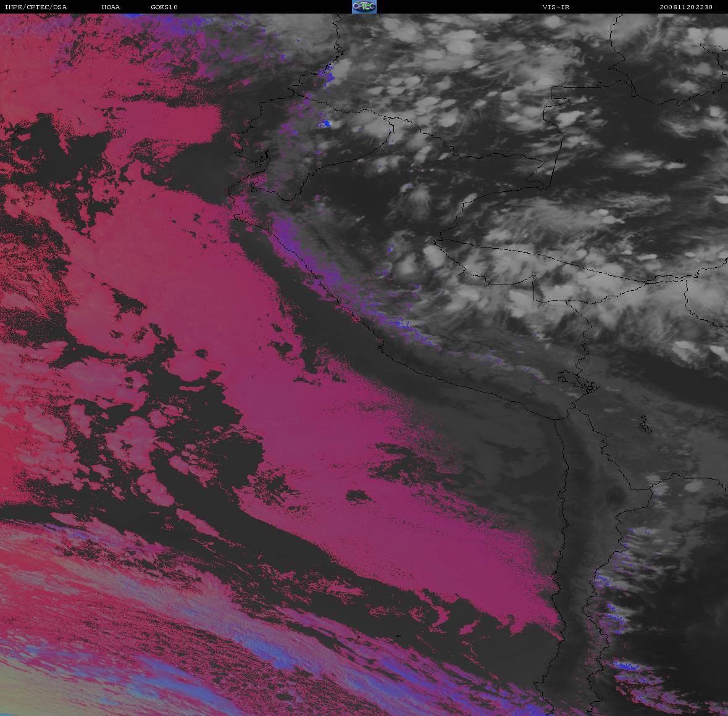Click the 200811202230 timestamp text

(x=686, y=7)
